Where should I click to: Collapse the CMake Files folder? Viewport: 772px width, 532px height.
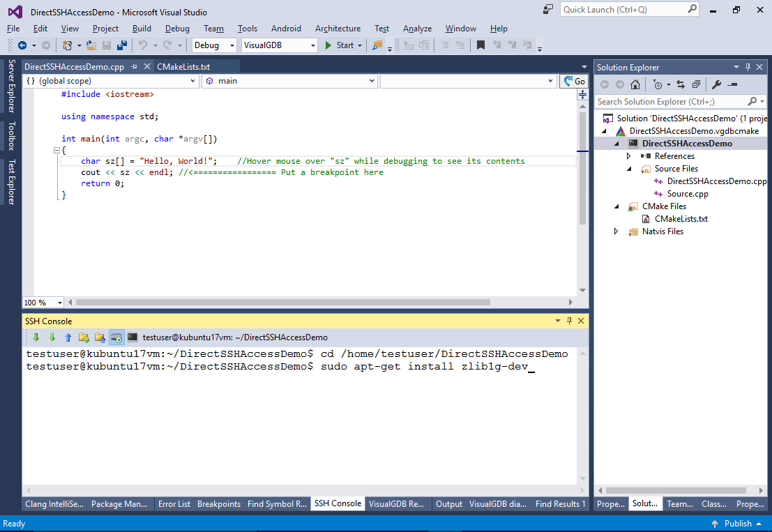click(616, 206)
